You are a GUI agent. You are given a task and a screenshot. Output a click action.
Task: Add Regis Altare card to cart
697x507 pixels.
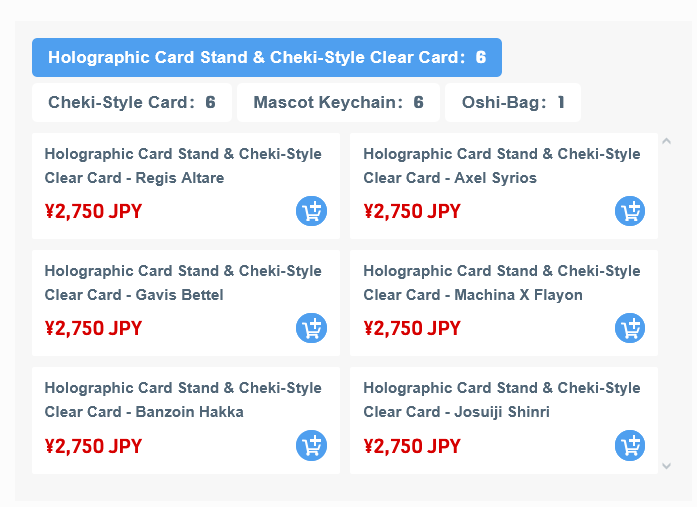coord(311,211)
